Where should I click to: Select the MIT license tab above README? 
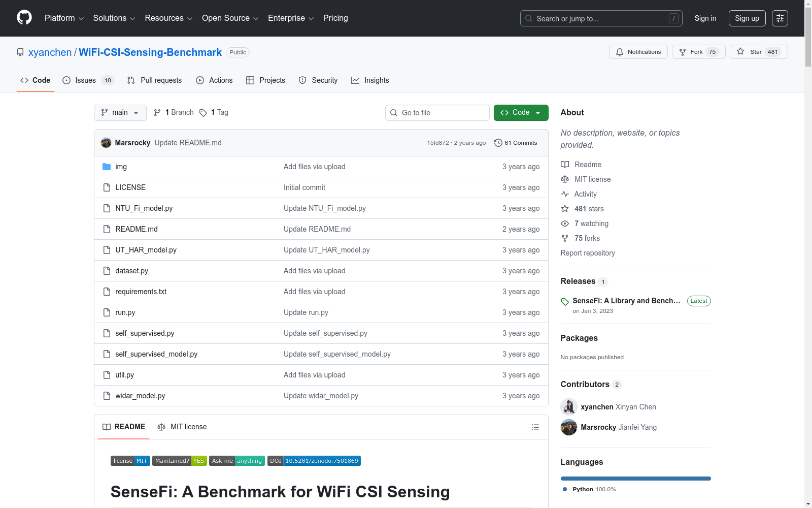[182, 427]
